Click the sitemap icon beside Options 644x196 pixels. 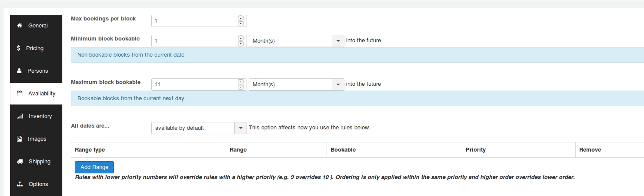[x=20, y=184]
